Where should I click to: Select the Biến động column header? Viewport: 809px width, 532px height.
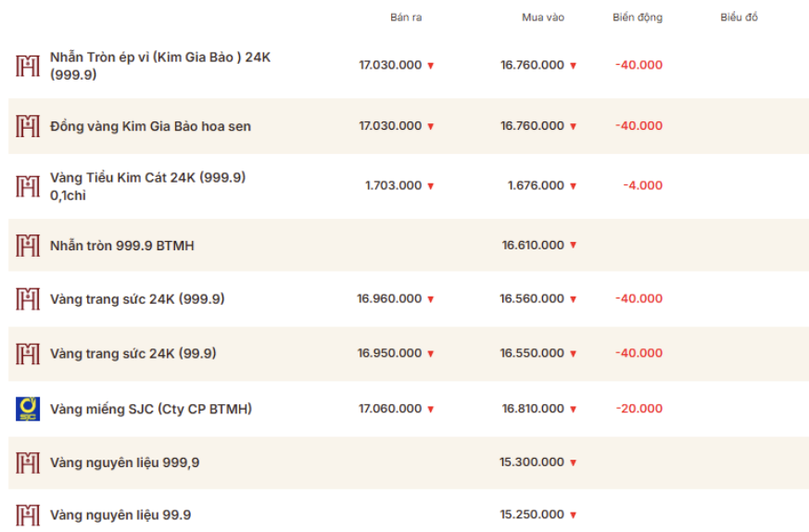tap(638, 17)
